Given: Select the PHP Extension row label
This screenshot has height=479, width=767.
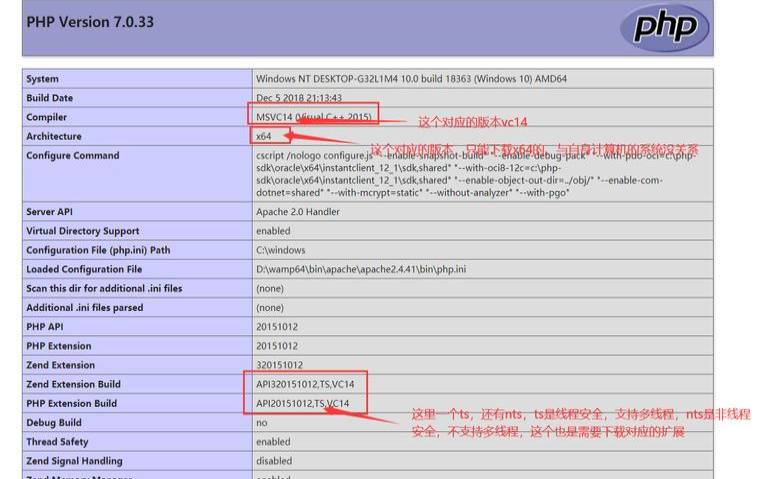Looking at the screenshot, I should click(x=59, y=346).
